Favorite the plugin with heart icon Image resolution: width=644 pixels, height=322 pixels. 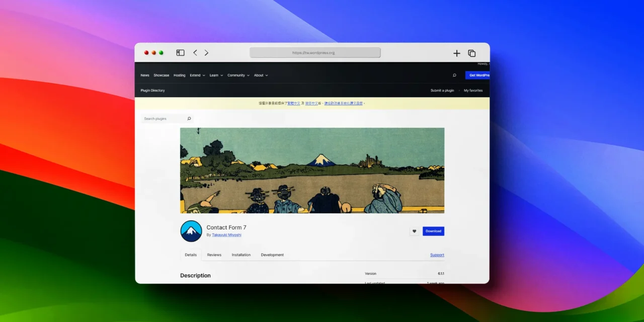415,231
